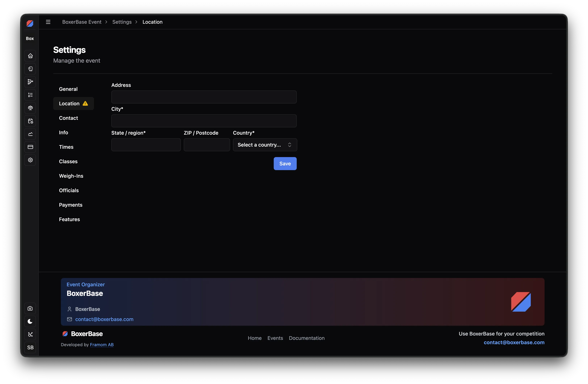Open the Country select dropdown
The image size is (588, 384).
point(265,145)
